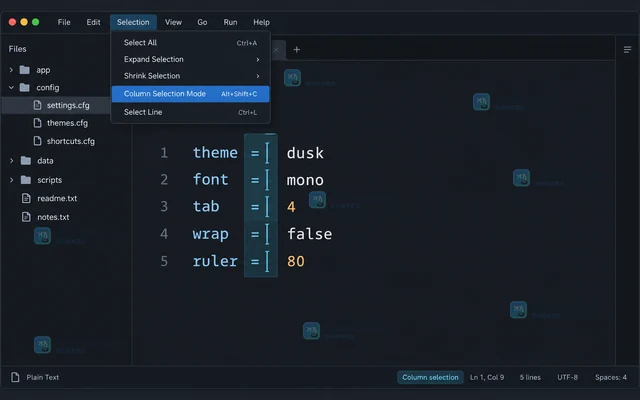Click the word theme on line 1
Image resolution: width=640 pixels, height=400 pixels.
[x=215, y=153]
